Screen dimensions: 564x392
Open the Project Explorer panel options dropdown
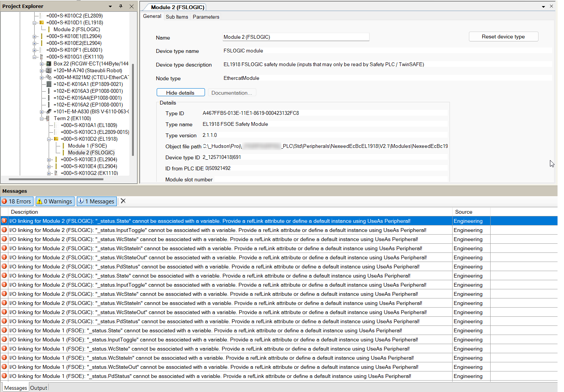(x=110, y=6)
